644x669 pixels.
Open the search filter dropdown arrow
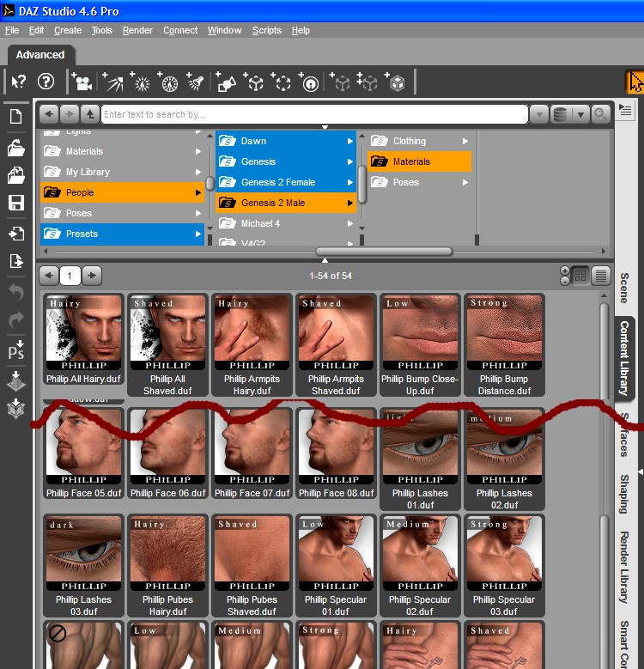pos(539,114)
